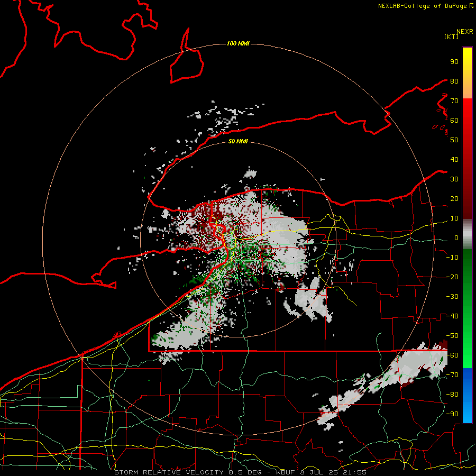Click the -40 value on the velocity scale
This screenshot has width=476, height=476.
click(x=452, y=316)
